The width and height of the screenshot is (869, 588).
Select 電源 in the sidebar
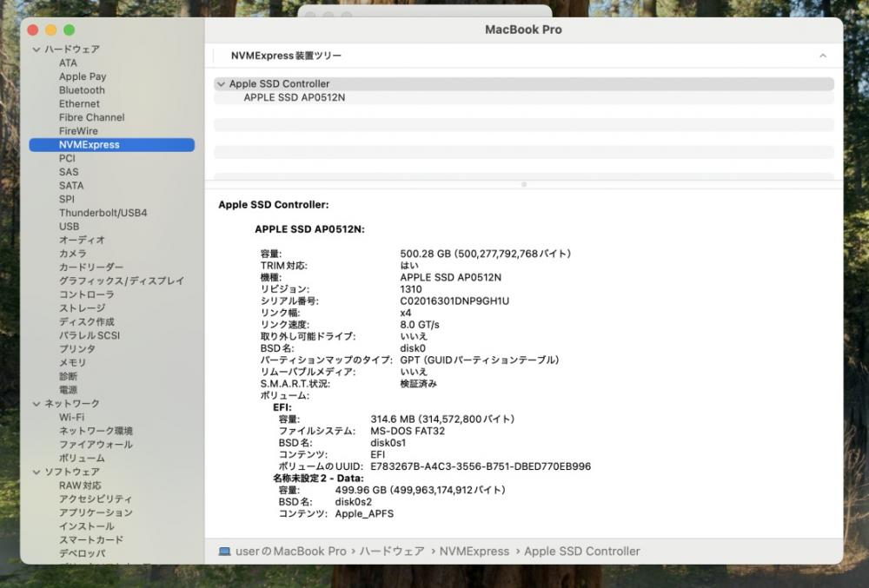click(x=68, y=390)
